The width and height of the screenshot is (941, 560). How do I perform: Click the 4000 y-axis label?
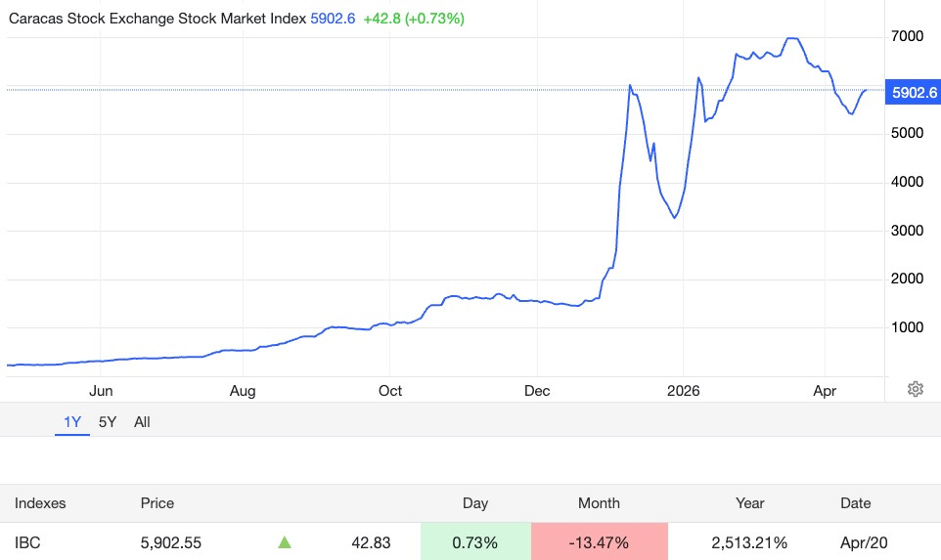[908, 181]
